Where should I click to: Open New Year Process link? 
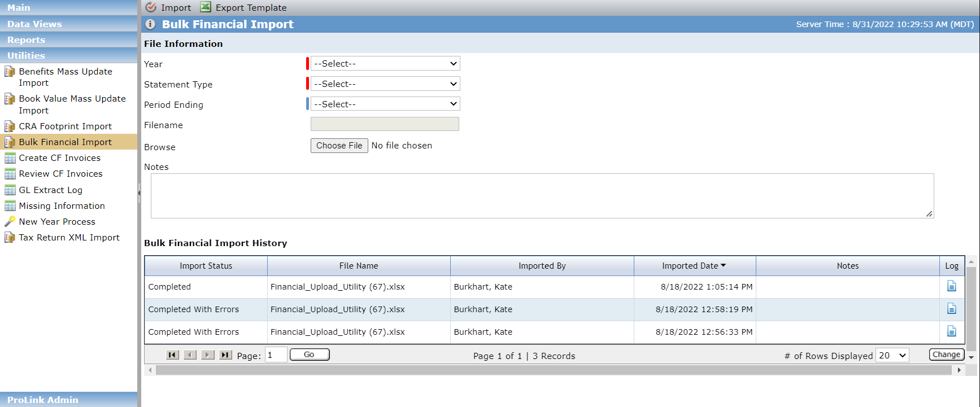[57, 222]
